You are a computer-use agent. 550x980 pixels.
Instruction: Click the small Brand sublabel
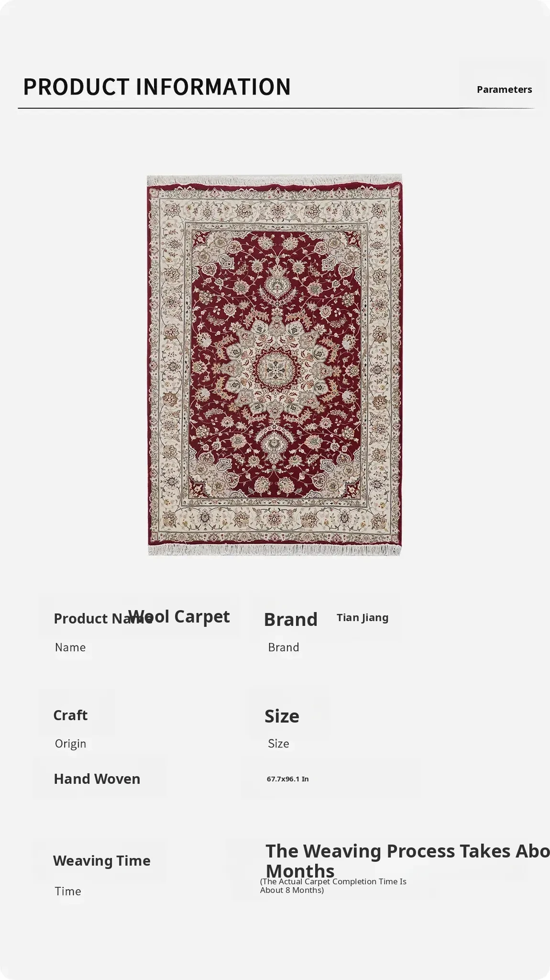[284, 647]
